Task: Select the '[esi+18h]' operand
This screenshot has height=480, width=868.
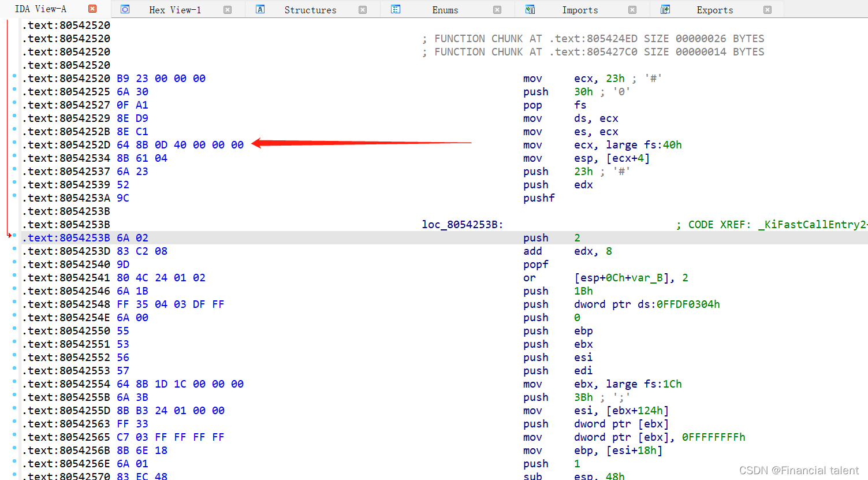Action: tap(634, 451)
